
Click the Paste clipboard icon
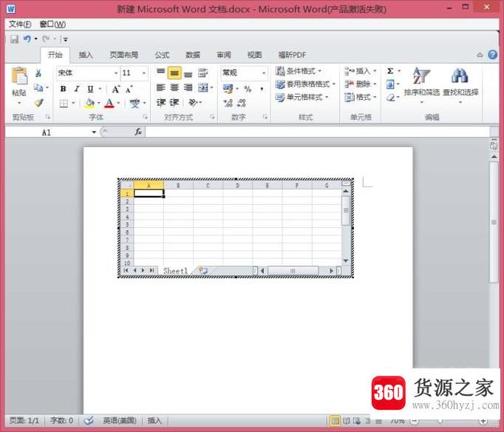coord(20,76)
